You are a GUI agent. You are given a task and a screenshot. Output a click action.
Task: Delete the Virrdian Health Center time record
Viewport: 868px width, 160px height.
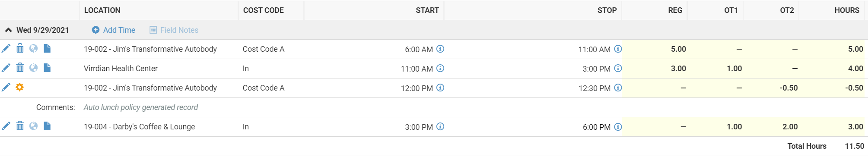pos(20,68)
